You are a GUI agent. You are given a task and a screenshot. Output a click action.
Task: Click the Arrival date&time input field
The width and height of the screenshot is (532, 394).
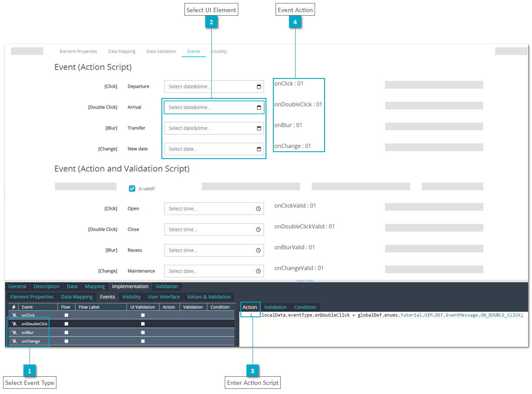coord(214,107)
